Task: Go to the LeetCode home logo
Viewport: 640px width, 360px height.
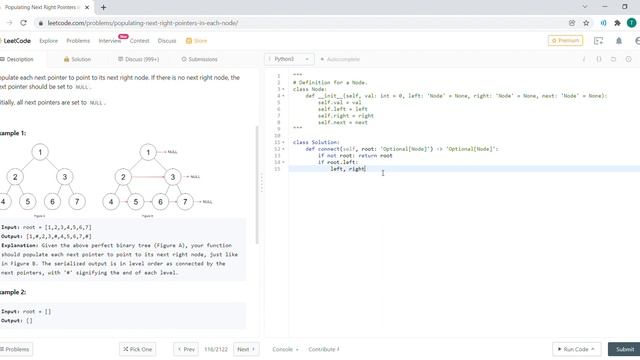Action: tap(16, 41)
